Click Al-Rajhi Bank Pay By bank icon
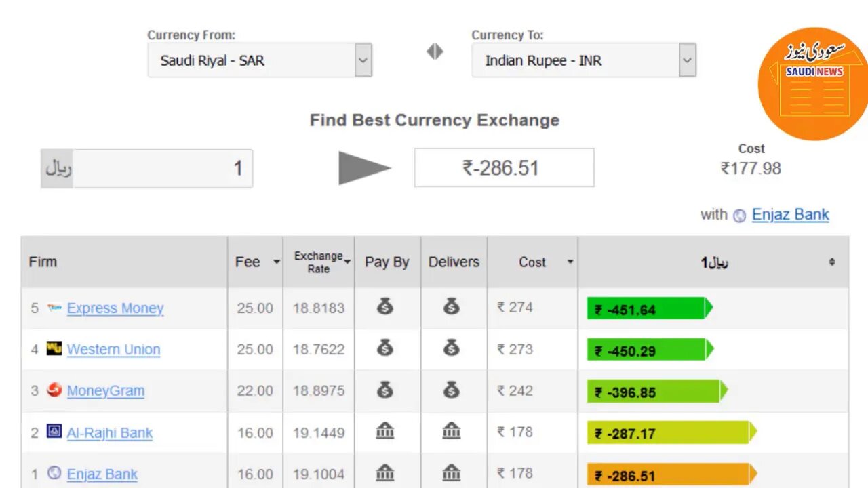This screenshot has width=868, height=488. pos(385,430)
